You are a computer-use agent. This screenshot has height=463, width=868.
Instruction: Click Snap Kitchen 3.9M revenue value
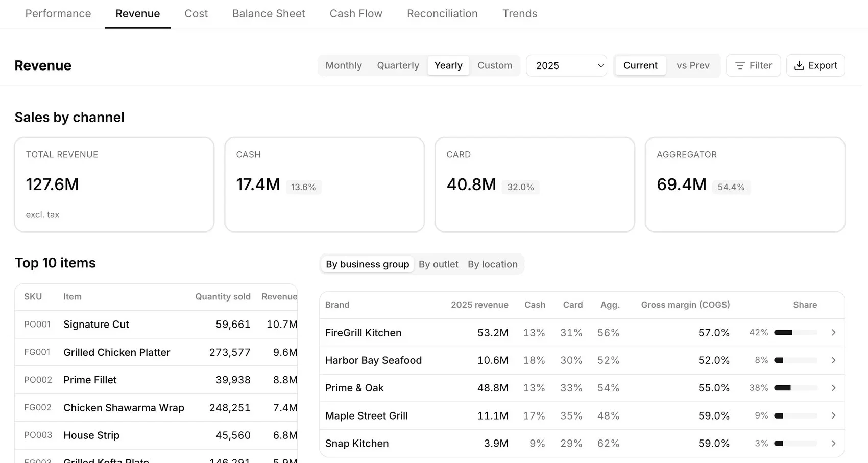coord(496,444)
